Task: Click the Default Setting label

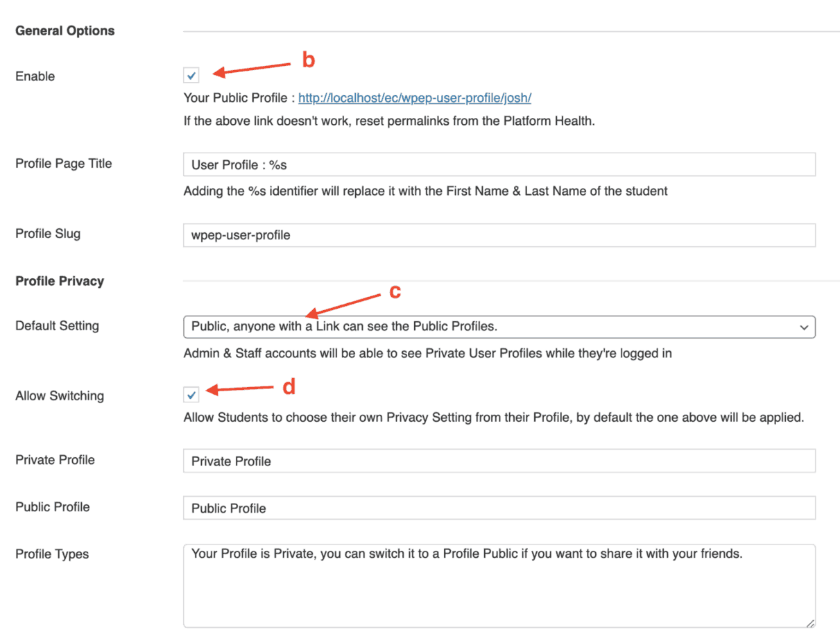Action: tap(57, 326)
